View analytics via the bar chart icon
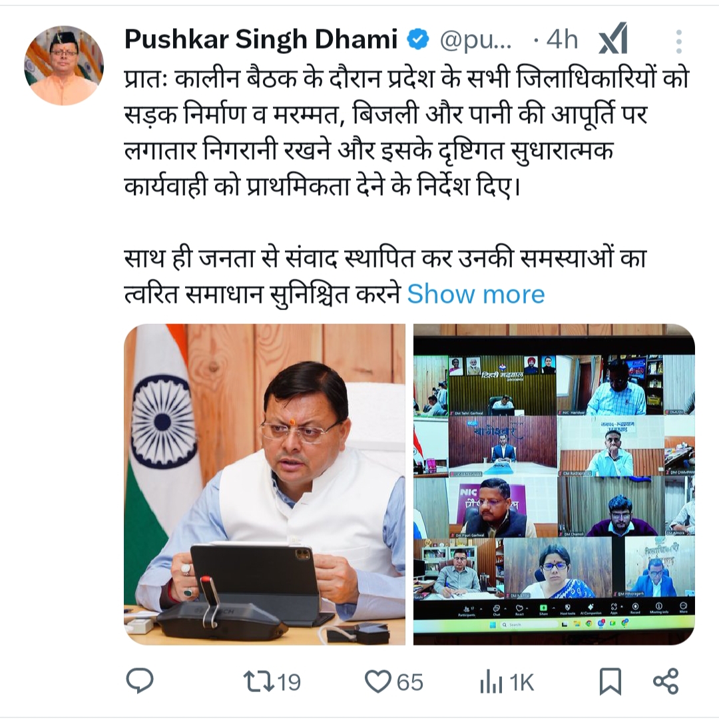The width and height of the screenshot is (719, 728). pyautogui.click(x=491, y=683)
